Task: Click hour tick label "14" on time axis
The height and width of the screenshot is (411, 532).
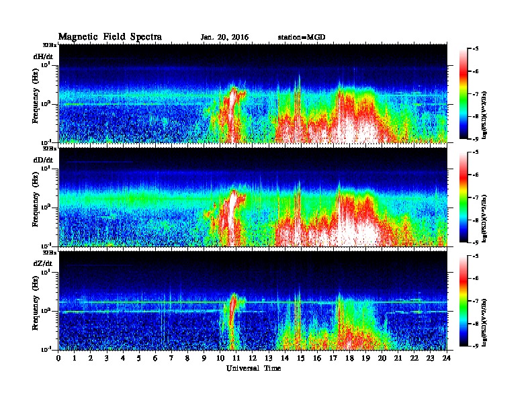Action: click(x=285, y=359)
